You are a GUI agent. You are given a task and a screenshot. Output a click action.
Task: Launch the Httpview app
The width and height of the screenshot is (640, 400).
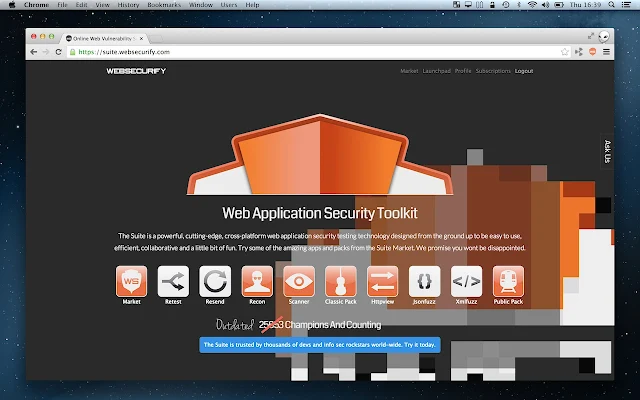382,281
